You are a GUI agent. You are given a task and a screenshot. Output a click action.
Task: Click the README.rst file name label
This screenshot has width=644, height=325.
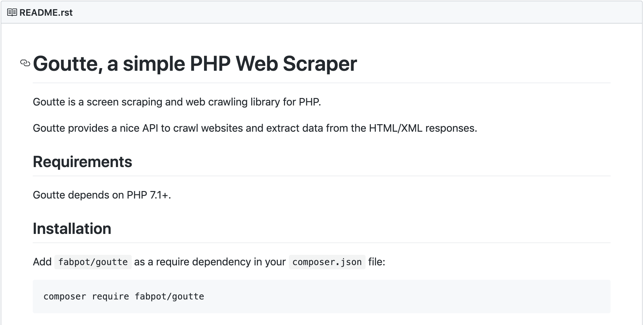coord(46,12)
